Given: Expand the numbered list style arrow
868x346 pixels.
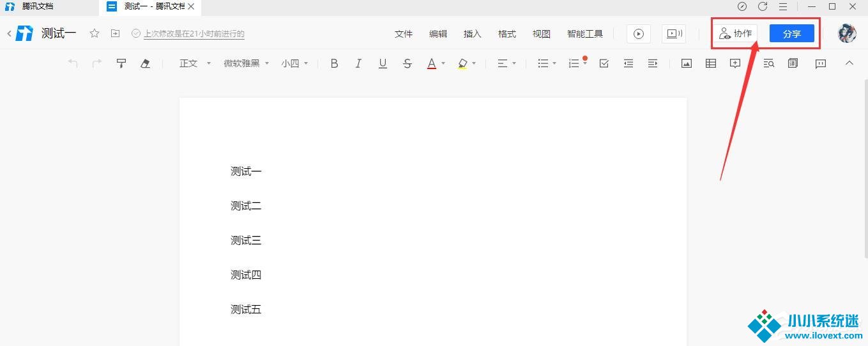Looking at the screenshot, I should 584,64.
